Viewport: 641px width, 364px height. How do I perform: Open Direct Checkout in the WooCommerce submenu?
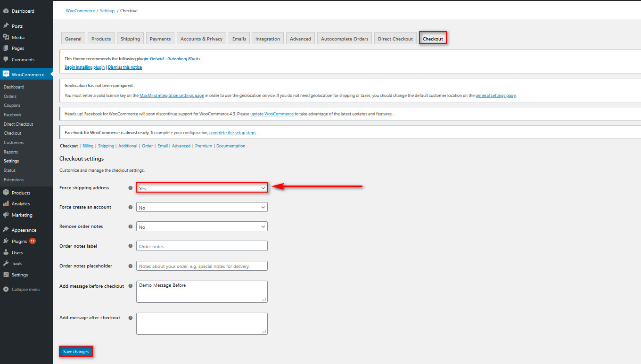coord(18,124)
